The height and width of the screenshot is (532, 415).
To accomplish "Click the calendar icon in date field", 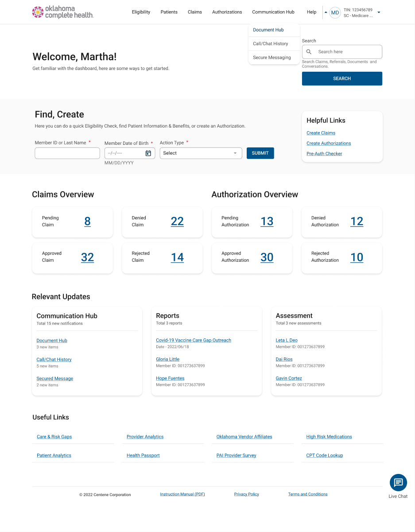I will click(148, 153).
